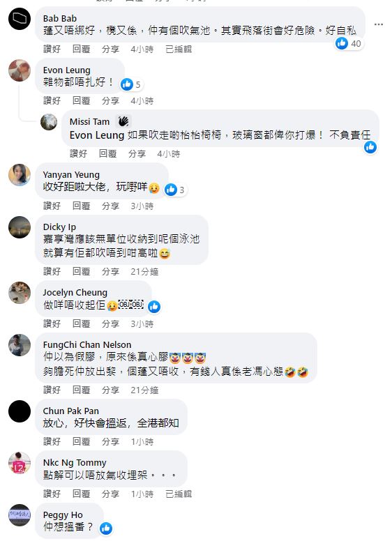392x541 pixels.
Task: Open Yanyan Yeung's profile avatar
Action: [20, 175]
